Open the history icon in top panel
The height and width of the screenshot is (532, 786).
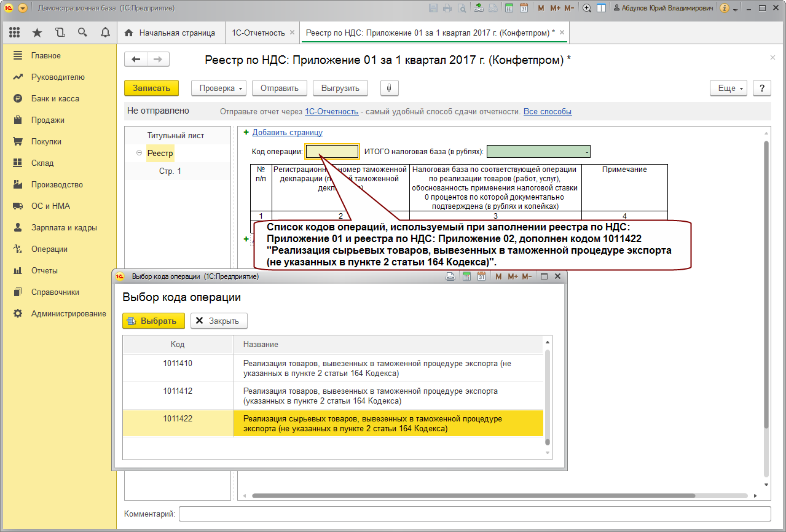pyautogui.click(x=60, y=33)
